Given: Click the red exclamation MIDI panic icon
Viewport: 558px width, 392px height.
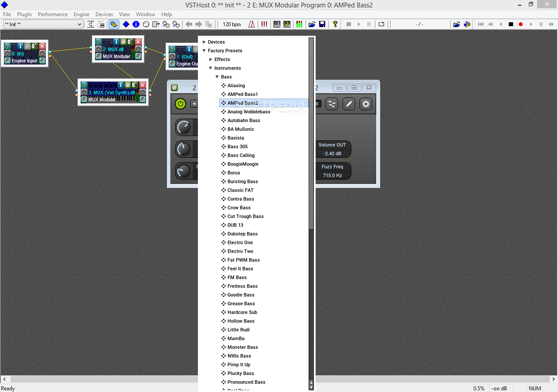Looking at the screenshot, I should (264, 24).
